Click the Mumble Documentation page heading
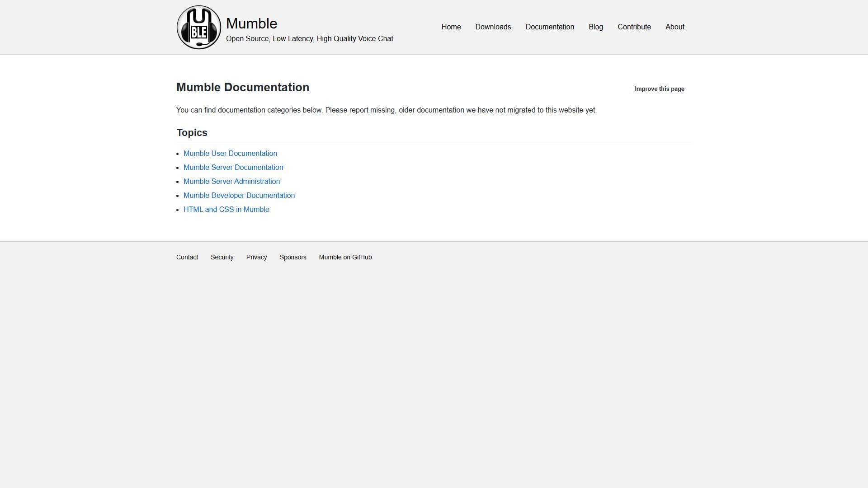Viewport: 868px width, 488px height. pyautogui.click(x=243, y=87)
